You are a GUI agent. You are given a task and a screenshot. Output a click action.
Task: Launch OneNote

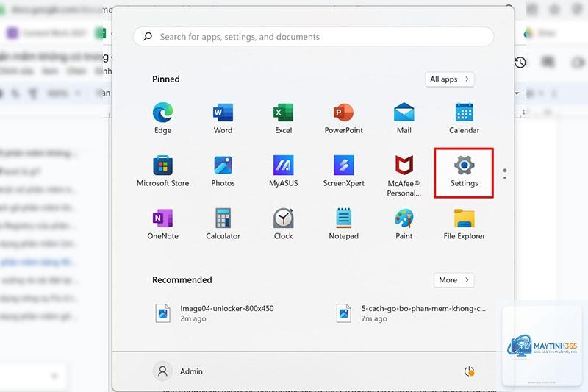tap(162, 224)
